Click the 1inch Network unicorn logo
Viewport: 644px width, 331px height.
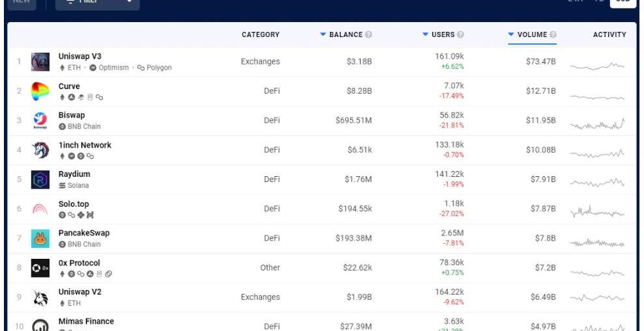tap(40, 150)
